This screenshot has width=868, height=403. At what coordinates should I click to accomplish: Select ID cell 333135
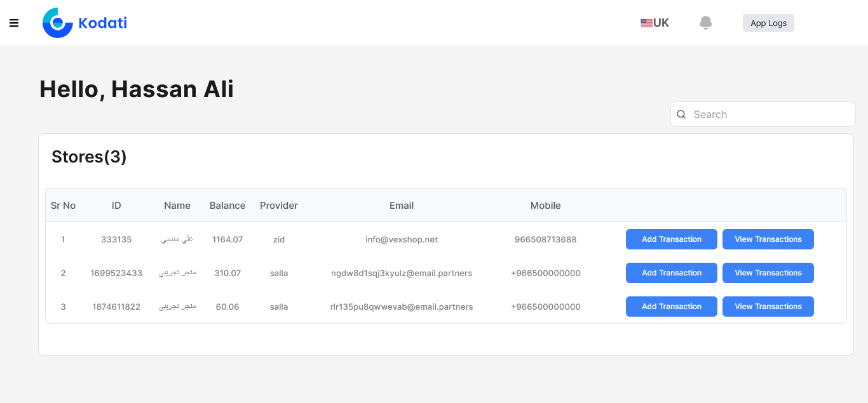click(116, 239)
